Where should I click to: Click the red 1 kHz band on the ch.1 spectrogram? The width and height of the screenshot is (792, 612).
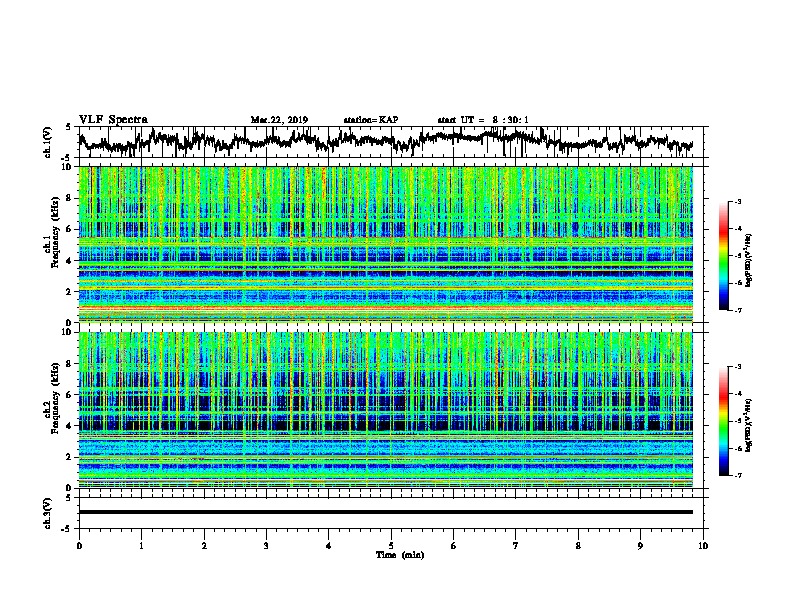click(x=386, y=308)
